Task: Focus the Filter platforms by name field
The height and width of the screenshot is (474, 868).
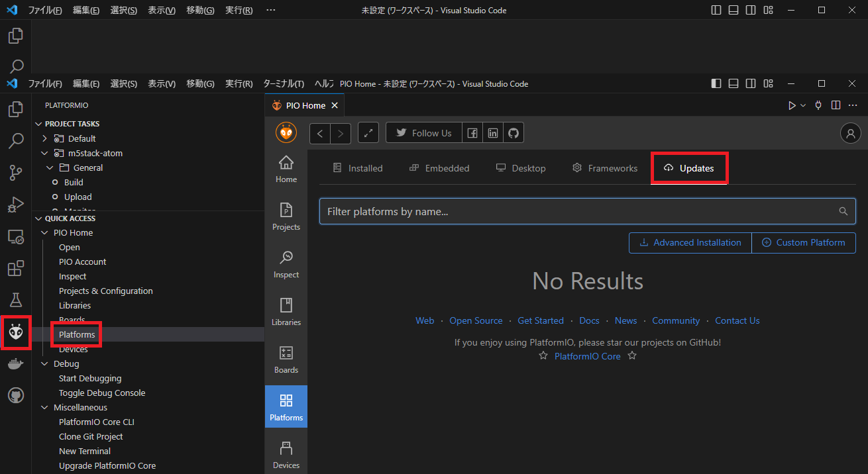Action: point(588,211)
